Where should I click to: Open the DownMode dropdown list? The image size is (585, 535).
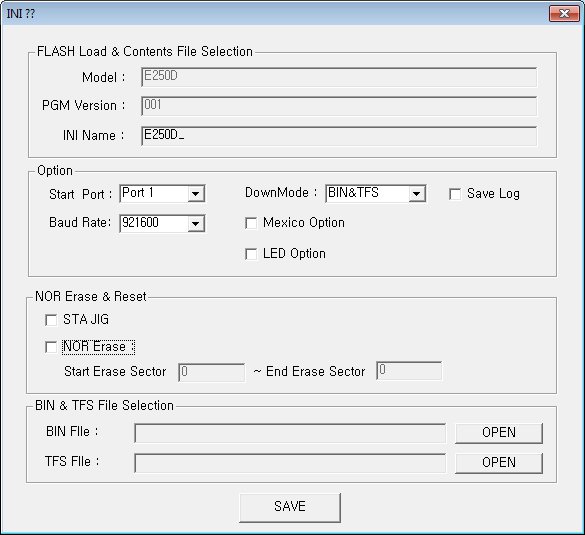click(417, 194)
